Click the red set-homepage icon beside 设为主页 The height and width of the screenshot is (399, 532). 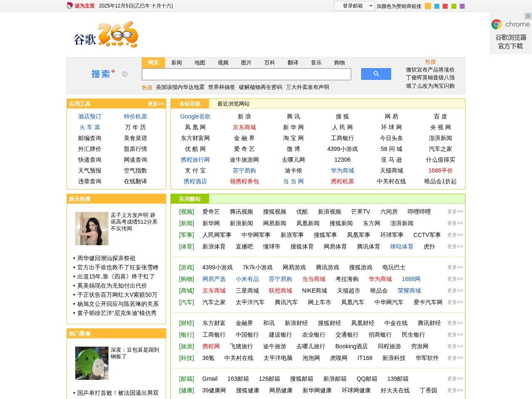click(x=69, y=6)
